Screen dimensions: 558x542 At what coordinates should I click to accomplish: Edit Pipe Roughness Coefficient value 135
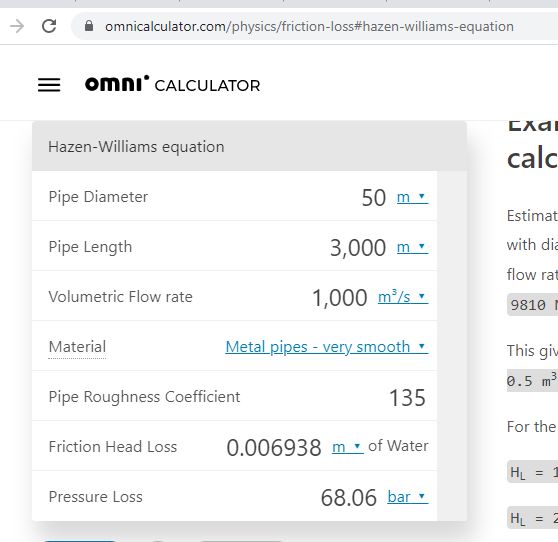point(407,398)
